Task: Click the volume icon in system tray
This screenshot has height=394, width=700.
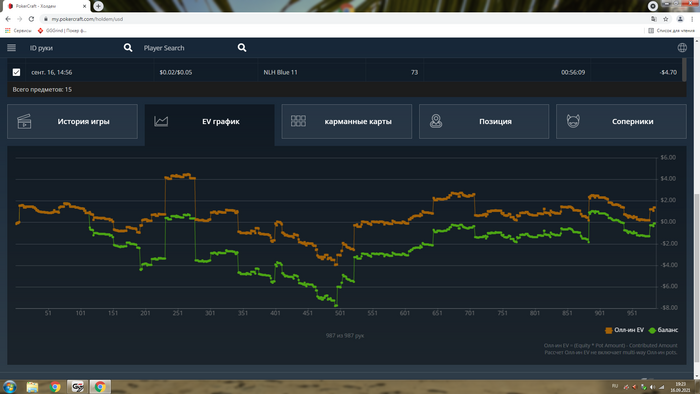Action: point(652,387)
